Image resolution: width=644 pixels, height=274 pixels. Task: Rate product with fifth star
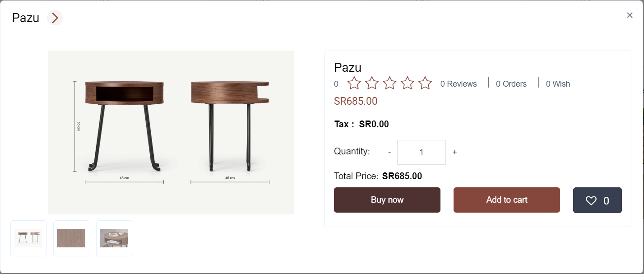click(x=425, y=84)
